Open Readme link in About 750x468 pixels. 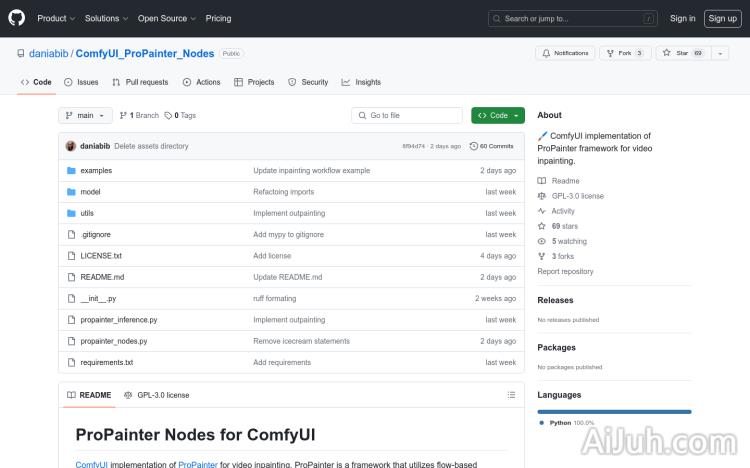tap(559, 181)
